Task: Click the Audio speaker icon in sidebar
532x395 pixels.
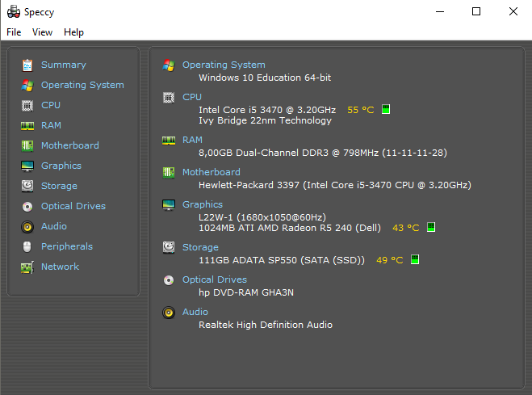Action: click(x=27, y=226)
